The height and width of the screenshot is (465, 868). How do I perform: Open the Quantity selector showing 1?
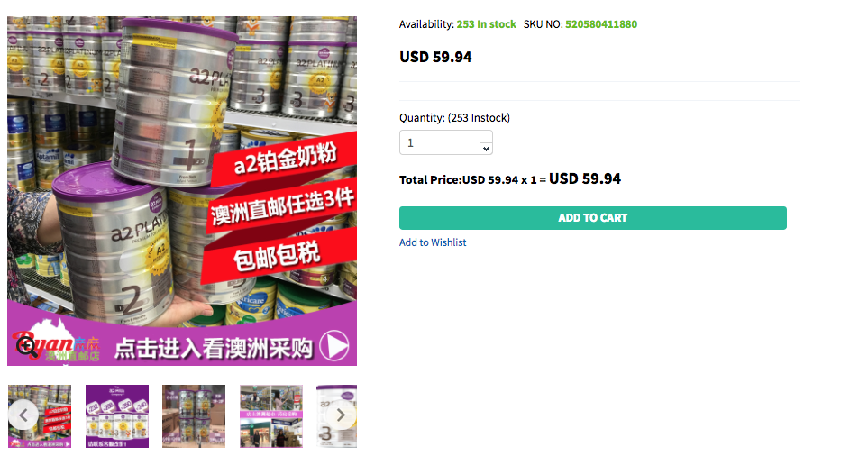[445, 142]
